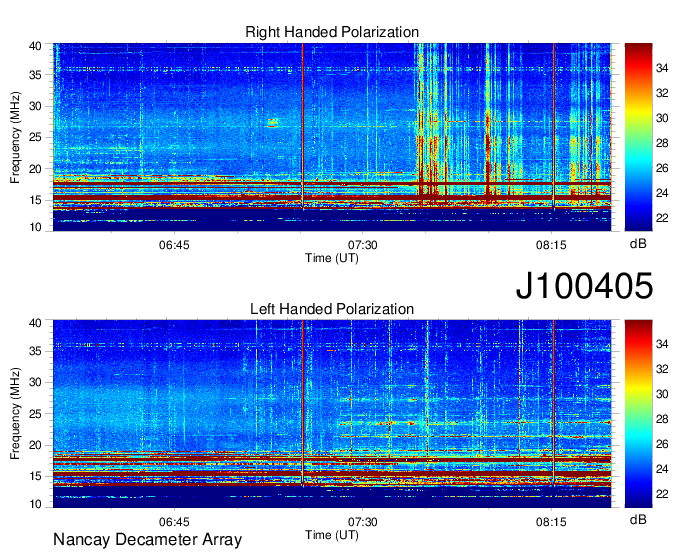The height and width of the screenshot is (552, 680).
Task: Click the 06:45 tick of bottom plot
Action: [x=174, y=522]
